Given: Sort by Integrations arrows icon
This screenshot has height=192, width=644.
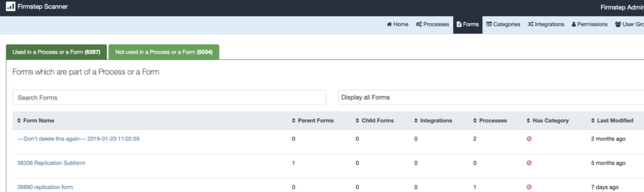Looking at the screenshot, I should tap(416, 121).
